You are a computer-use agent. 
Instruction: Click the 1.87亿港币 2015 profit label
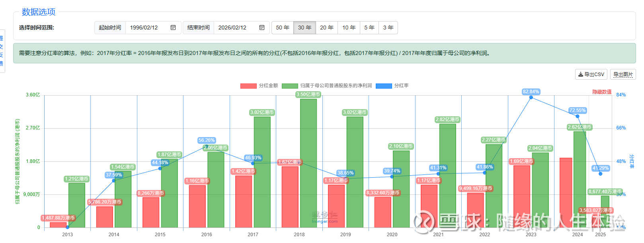[x=170, y=155]
